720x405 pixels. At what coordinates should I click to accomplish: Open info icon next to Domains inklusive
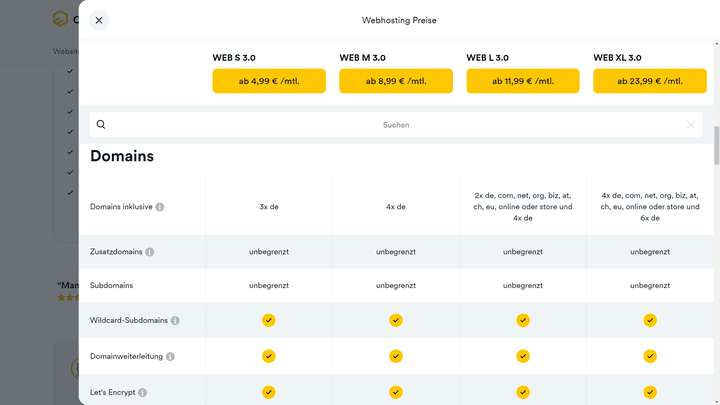(160, 207)
